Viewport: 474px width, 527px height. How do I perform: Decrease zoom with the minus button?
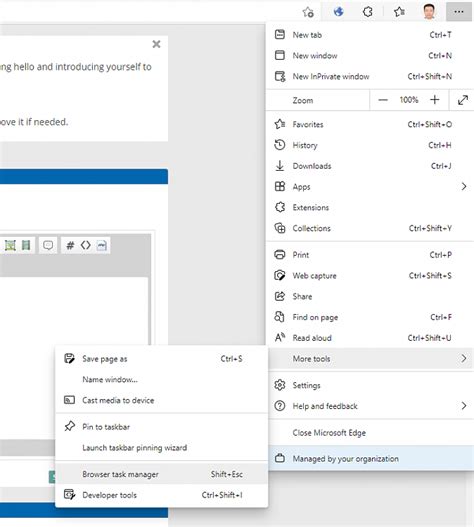click(x=383, y=100)
